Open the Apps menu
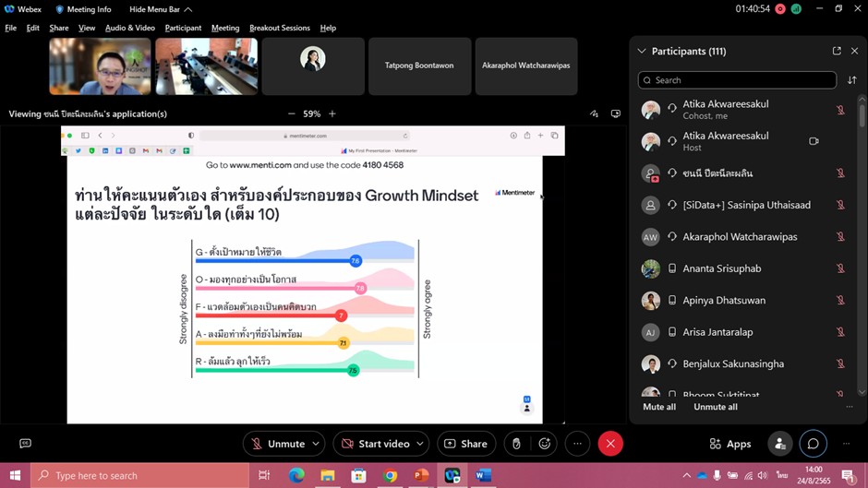Screen dimensions: 868x488 click(x=729, y=444)
